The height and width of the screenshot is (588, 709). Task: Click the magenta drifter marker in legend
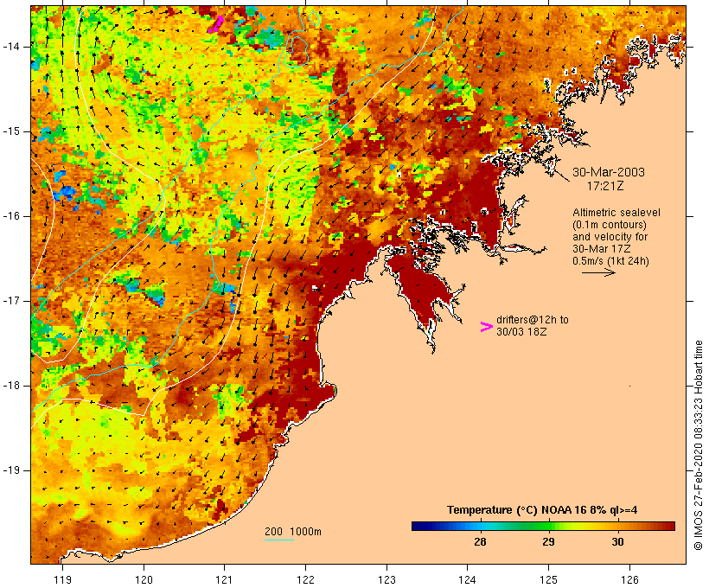tap(486, 327)
